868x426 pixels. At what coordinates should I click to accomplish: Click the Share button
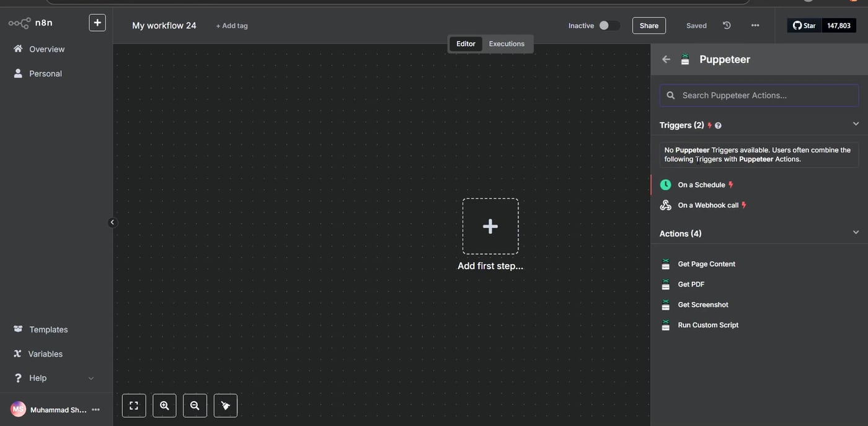(x=649, y=25)
